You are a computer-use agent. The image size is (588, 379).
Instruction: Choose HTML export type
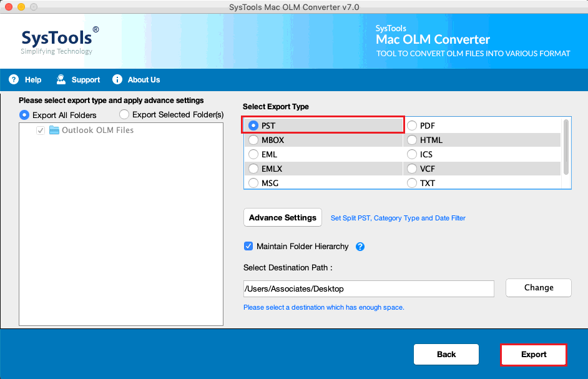pos(412,140)
